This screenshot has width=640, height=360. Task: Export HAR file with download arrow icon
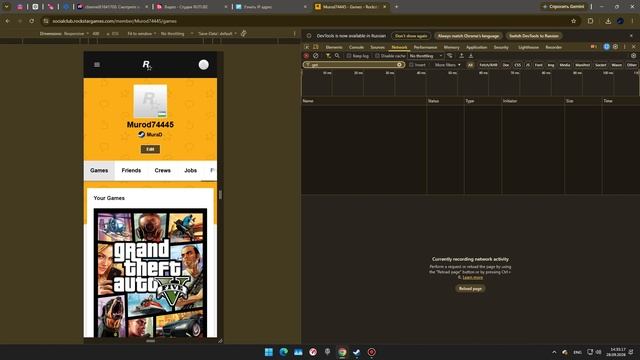click(471, 56)
